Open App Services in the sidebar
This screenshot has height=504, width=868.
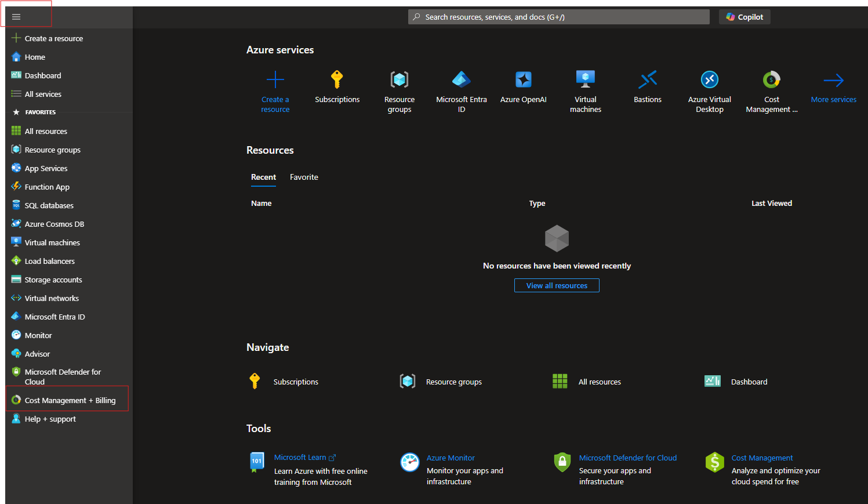[39, 168]
